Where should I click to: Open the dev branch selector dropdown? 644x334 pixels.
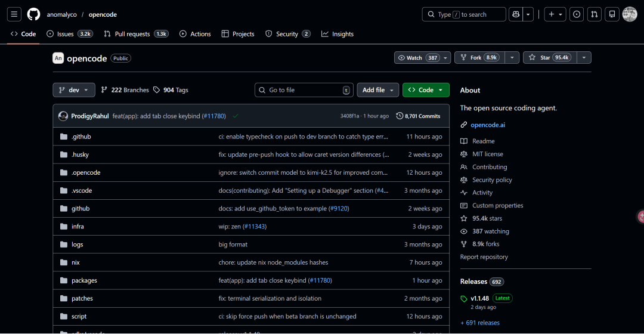[74, 90]
